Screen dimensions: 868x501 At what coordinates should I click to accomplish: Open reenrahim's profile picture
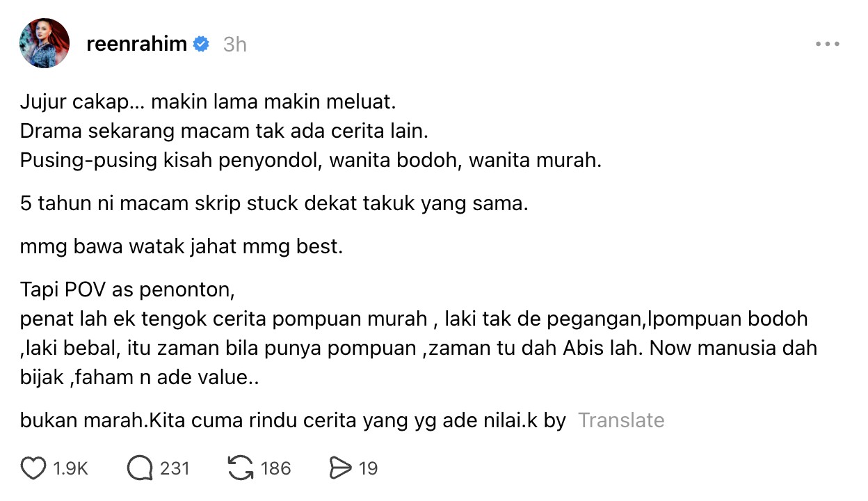[x=45, y=43]
